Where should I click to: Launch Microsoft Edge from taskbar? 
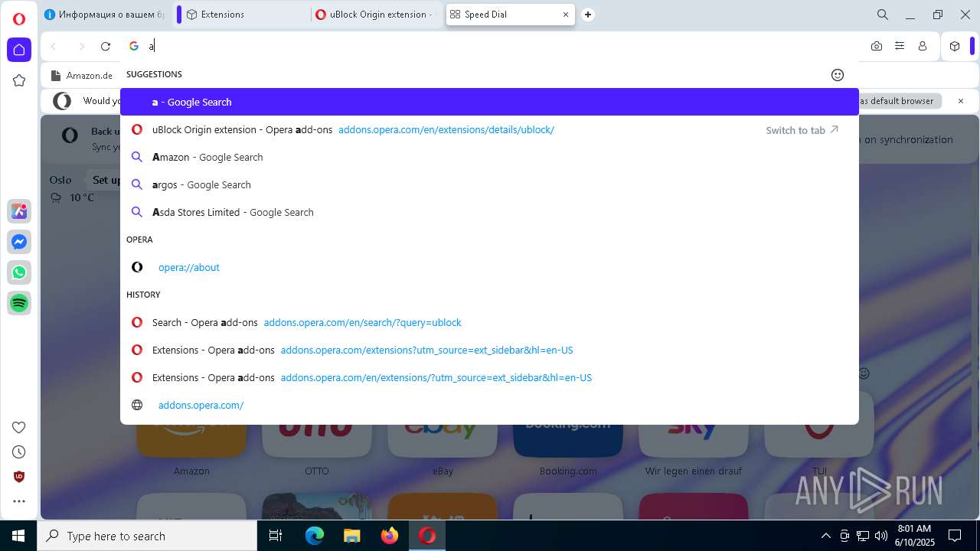(x=315, y=536)
